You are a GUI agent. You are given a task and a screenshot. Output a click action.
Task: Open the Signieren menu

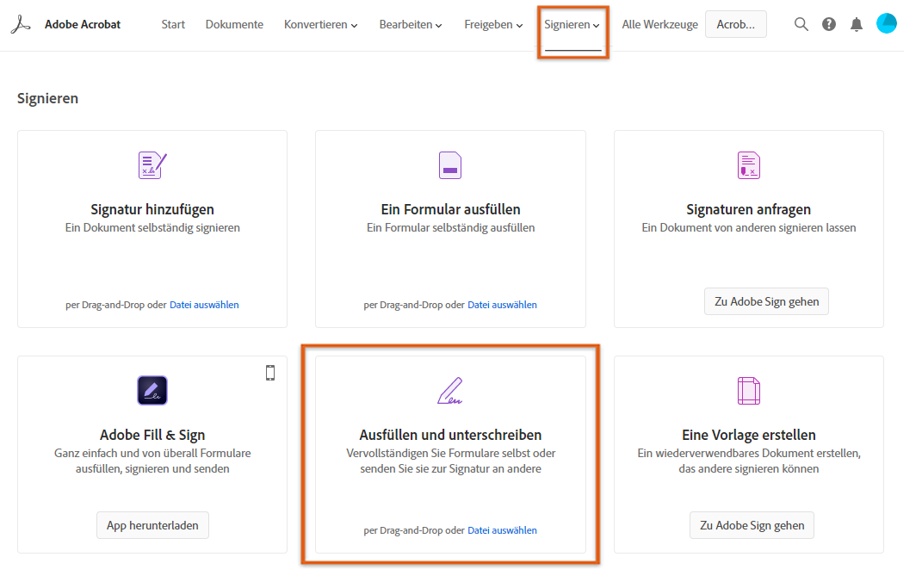[x=572, y=24]
